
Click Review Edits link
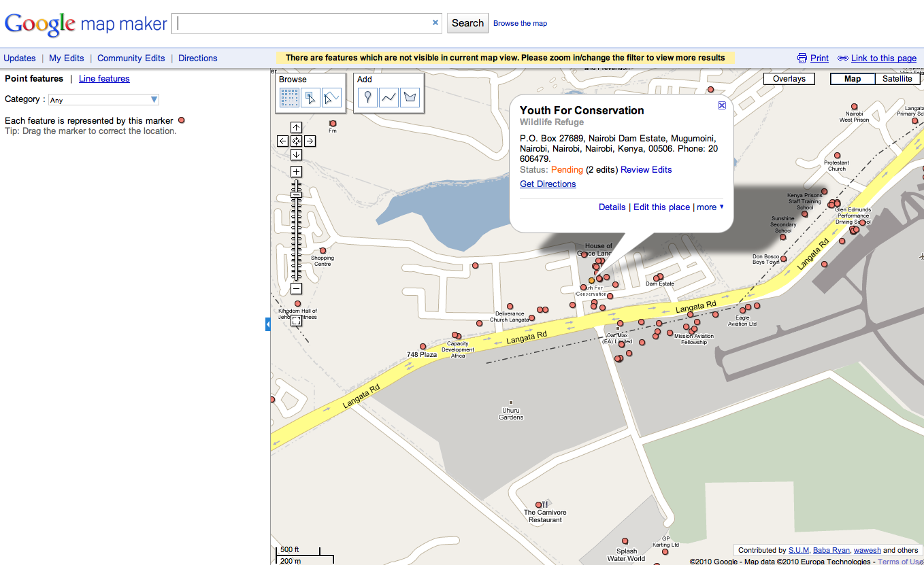646,170
